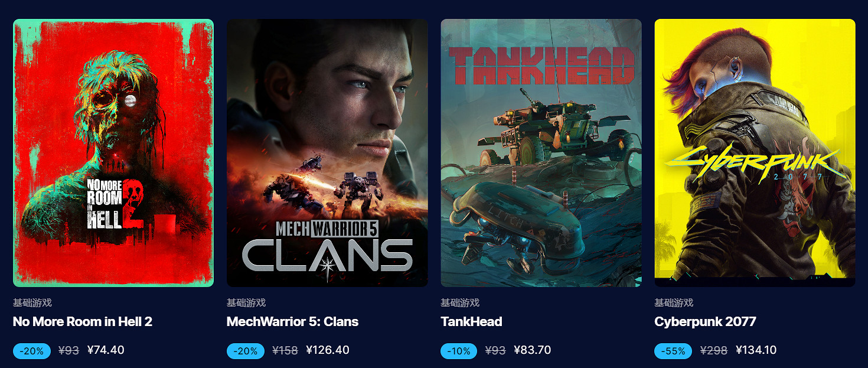Open the No More Room in Hell 2 cover art

click(112, 151)
